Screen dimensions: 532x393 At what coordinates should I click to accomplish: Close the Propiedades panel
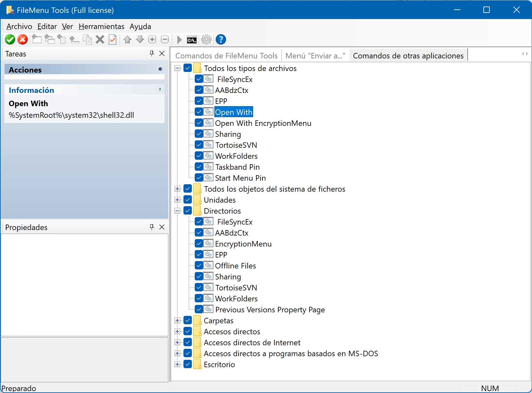coord(162,227)
